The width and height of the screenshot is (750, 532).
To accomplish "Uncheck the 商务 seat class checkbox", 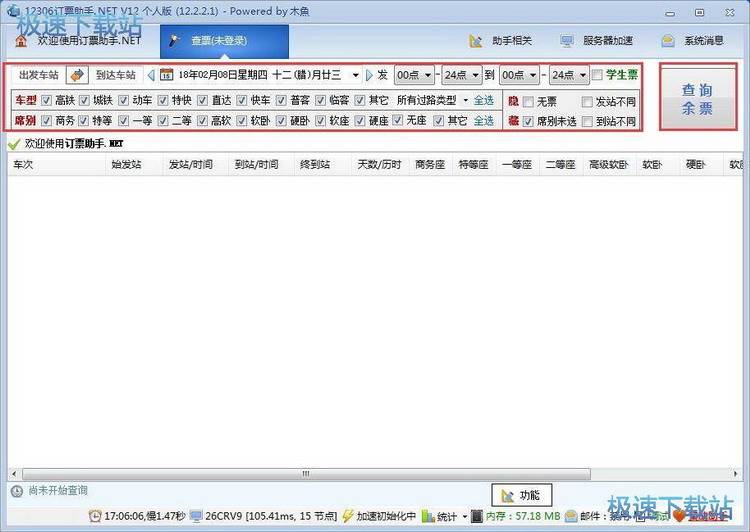I will (x=46, y=121).
